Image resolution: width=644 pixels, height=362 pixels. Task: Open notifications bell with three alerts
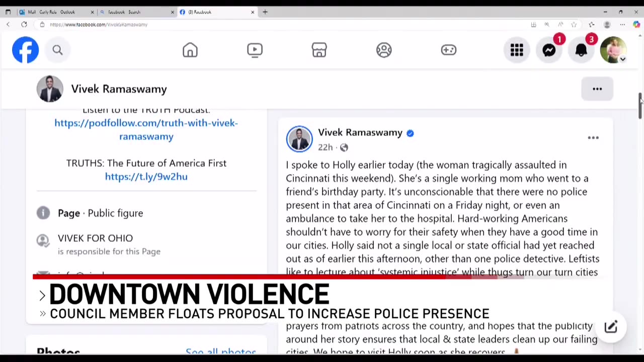coord(581,50)
